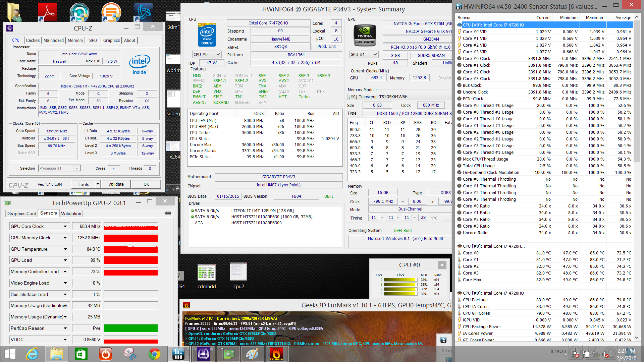Image resolution: width=644 pixels, height=362 pixels.
Task: Click the Prod. Unit button in System Summary
Action: tap(327, 47)
